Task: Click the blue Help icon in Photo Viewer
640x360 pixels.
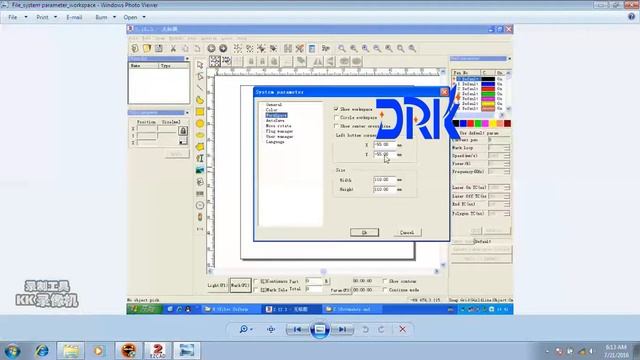Action: pos(631,17)
